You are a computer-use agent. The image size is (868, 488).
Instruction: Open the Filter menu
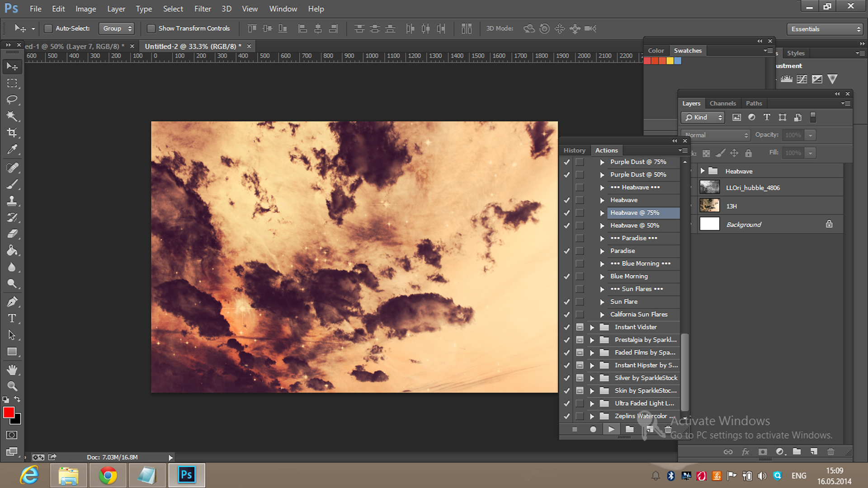203,9
